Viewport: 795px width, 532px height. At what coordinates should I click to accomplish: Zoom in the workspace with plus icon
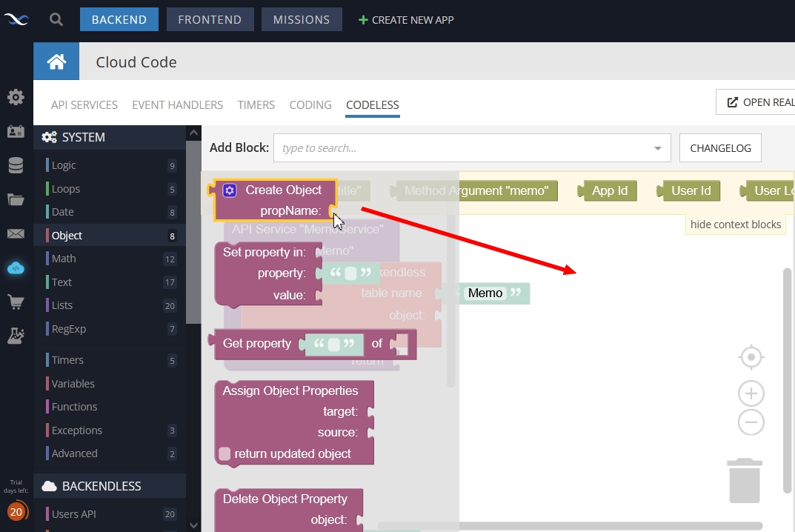751,393
